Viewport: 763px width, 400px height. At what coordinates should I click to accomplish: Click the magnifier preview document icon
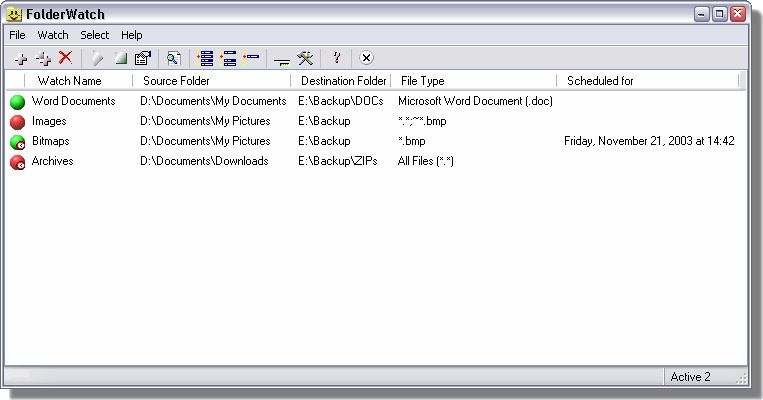point(173,58)
